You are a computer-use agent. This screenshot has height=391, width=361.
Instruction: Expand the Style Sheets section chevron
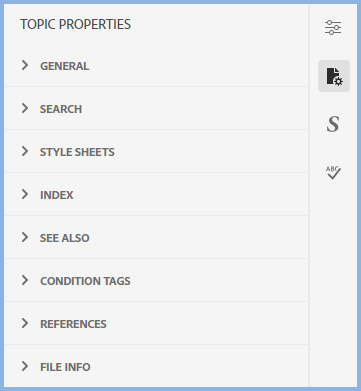(x=25, y=151)
